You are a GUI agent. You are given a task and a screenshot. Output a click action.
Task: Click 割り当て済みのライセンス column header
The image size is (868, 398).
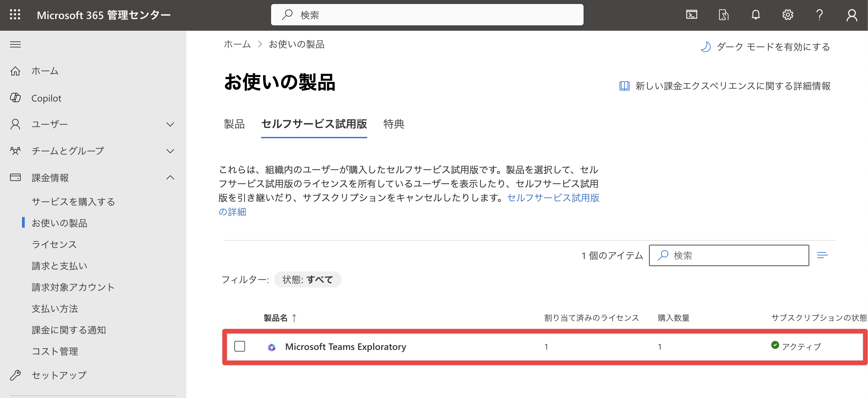click(591, 318)
